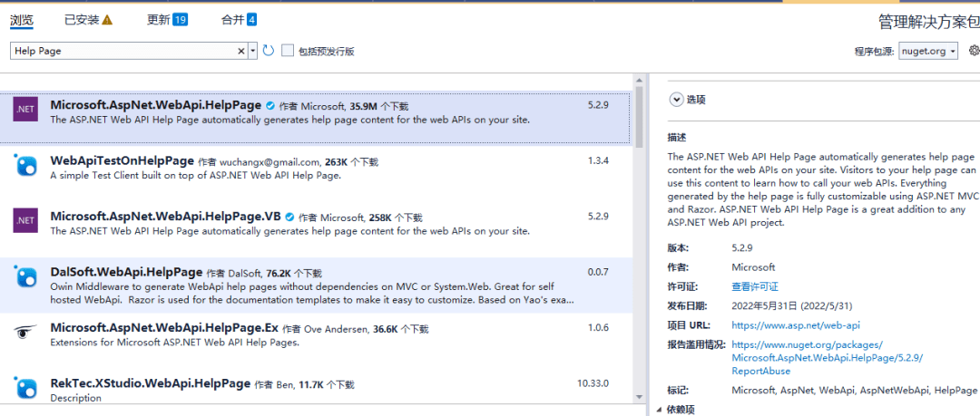Screen dimensions: 980x416
Task: Select the Microsoft.AspNet.WebApi.HelpPage.Ex eye icon
Action: click(25, 332)
